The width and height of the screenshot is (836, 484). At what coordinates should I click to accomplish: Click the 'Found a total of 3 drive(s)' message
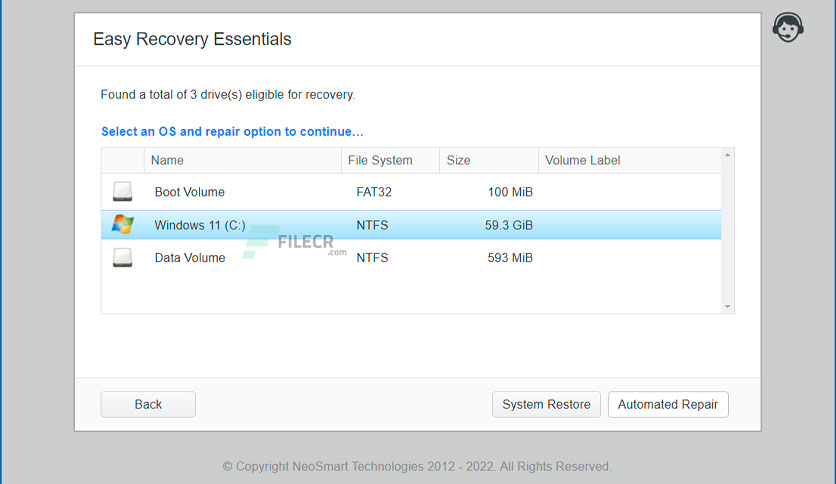(228, 95)
